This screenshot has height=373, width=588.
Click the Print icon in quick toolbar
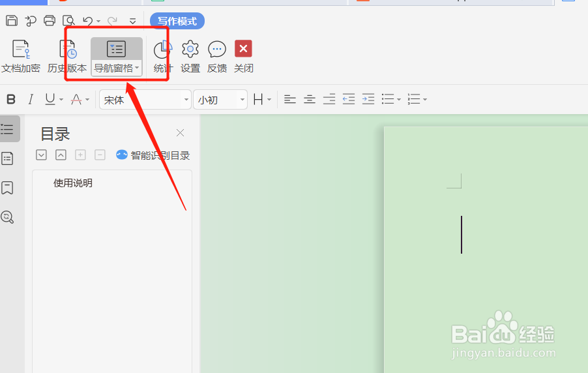(49, 21)
